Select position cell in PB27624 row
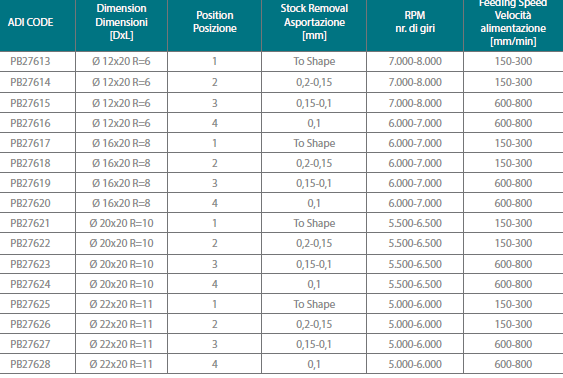This screenshot has width=563, height=378. (215, 284)
